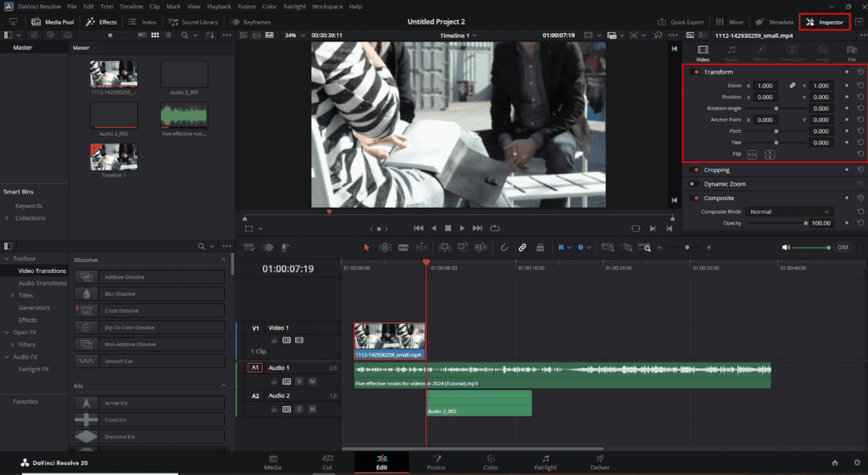Image resolution: width=868 pixels, height=475 pixels.
Task: Collapse the Dissolve transitions group
Action: tap(223, 260)
